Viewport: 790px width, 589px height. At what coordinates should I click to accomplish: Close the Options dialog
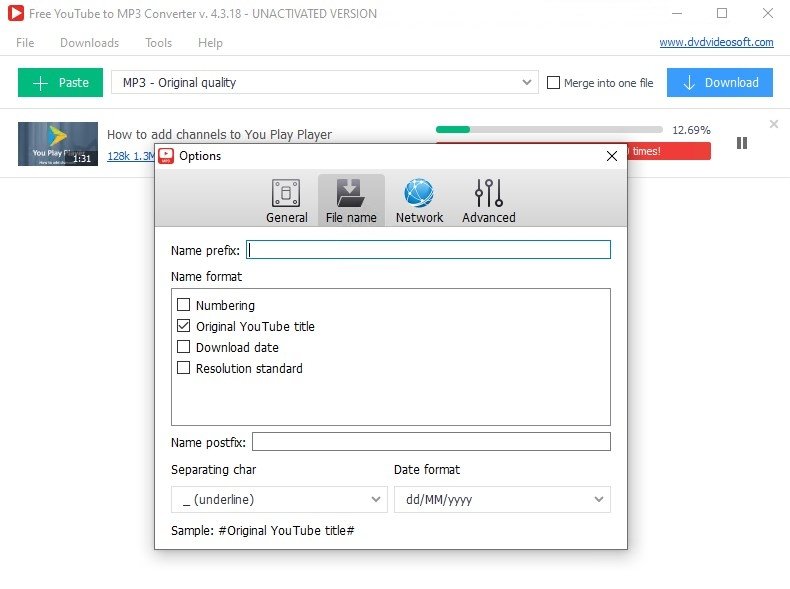612,156
